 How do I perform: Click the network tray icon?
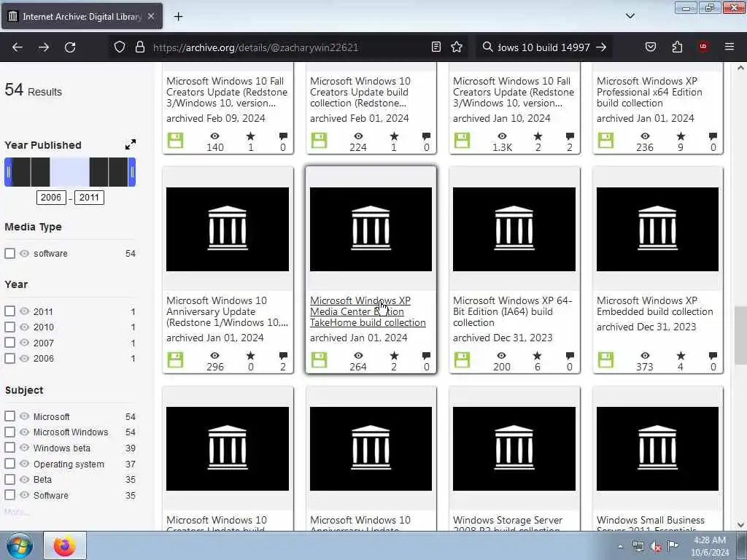638,546
